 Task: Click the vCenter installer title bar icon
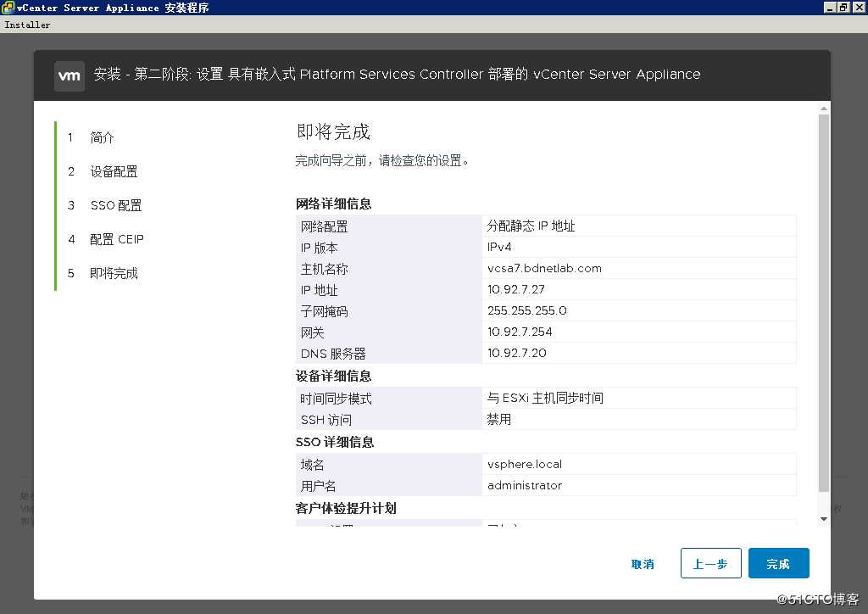pyautogui.click(x=8, y=7)
